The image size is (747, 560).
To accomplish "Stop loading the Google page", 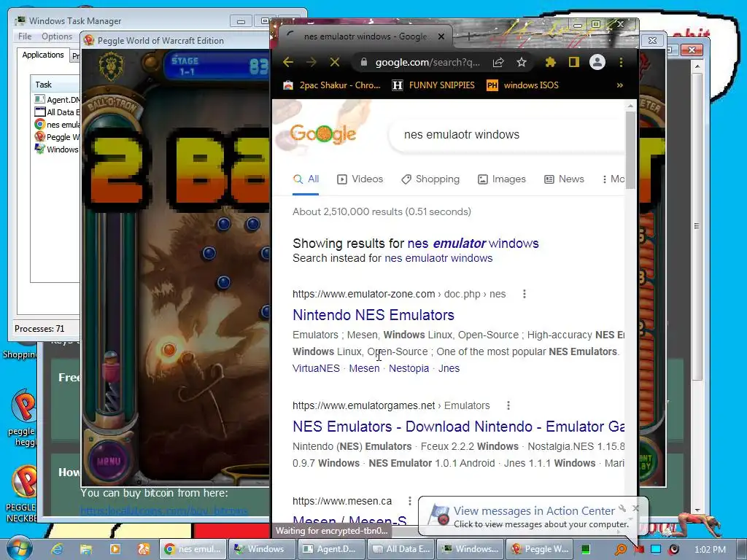I will coord(335,62).
